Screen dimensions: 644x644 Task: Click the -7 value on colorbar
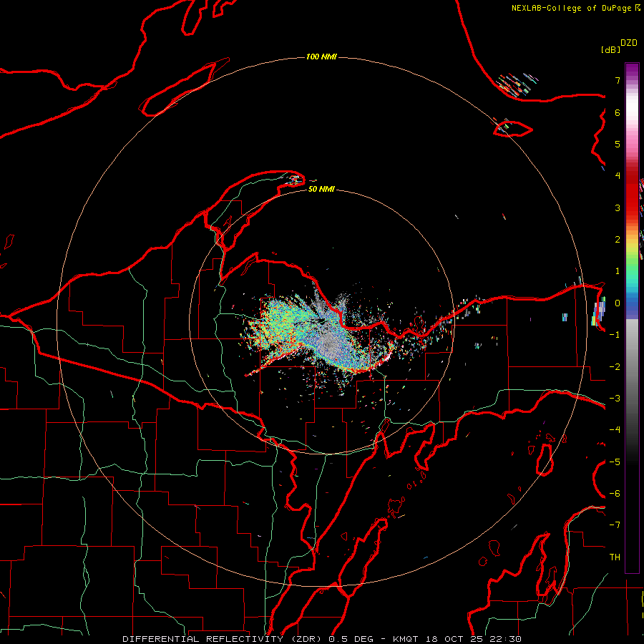click(x=615, y=525)
